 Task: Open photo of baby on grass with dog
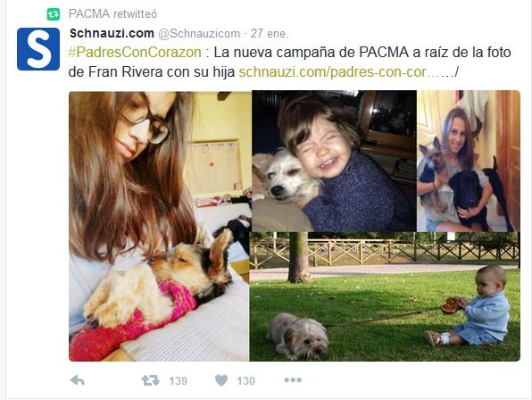385,296
